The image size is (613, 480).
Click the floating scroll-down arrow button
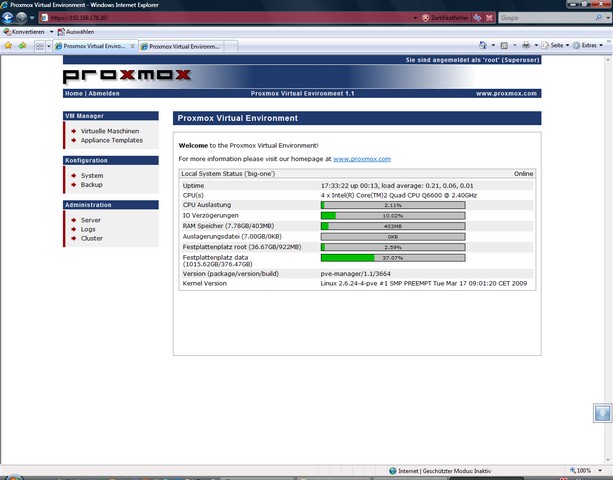(602, 413)
